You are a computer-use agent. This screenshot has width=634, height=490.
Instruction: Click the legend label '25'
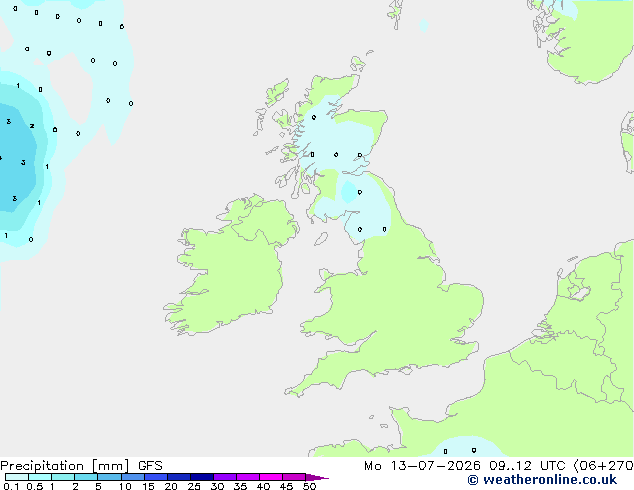[194, 486]
